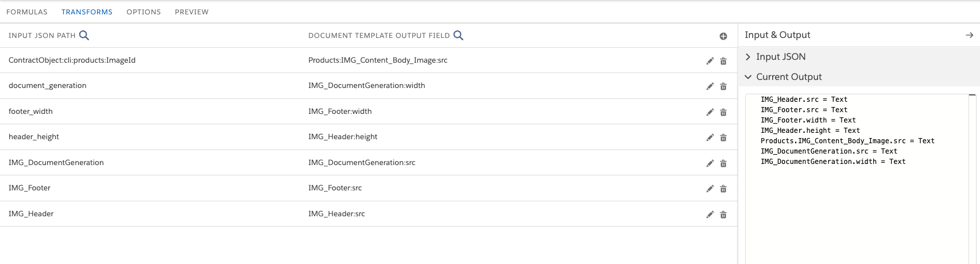Edit the document_generation row
Image resolution: width=980 pixels, height=264 pixels.
(710, 86)
